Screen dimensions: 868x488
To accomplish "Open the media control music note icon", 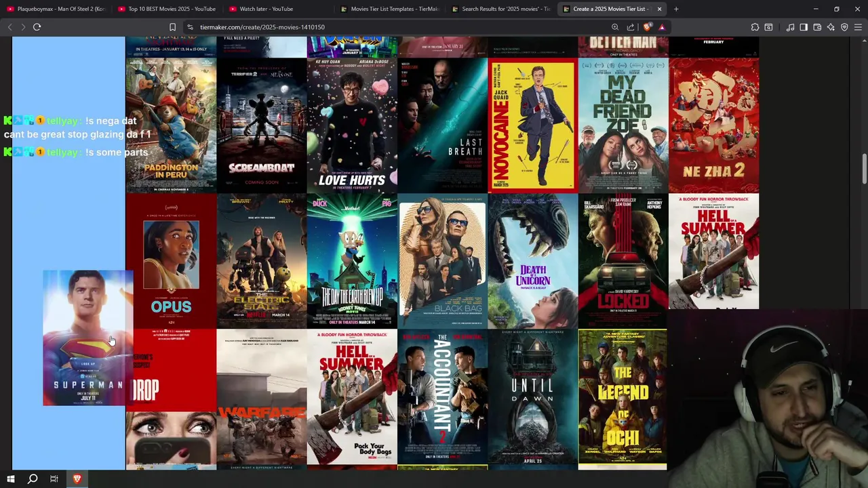I will click(x=790, y=27).
